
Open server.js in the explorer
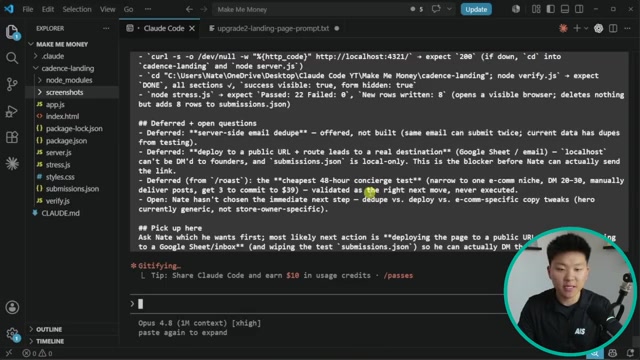click(x=58, y=153)
